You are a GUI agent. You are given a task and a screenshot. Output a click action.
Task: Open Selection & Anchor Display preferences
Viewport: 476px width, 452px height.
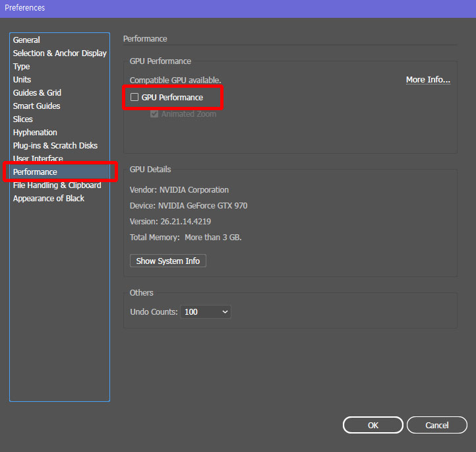[59, 53]
